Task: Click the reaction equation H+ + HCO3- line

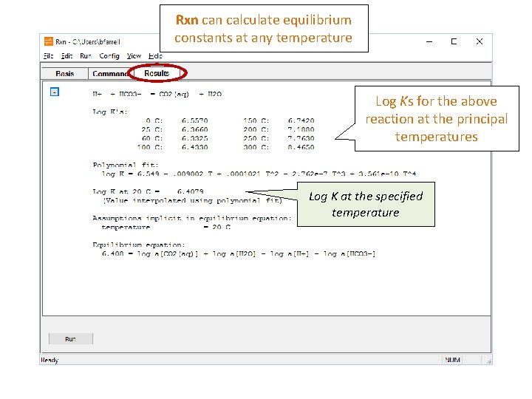Action: [157, 94]
